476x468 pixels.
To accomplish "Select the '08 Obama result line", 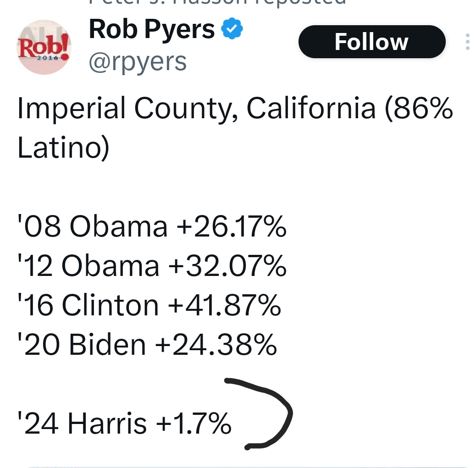I will coord(152,226).
